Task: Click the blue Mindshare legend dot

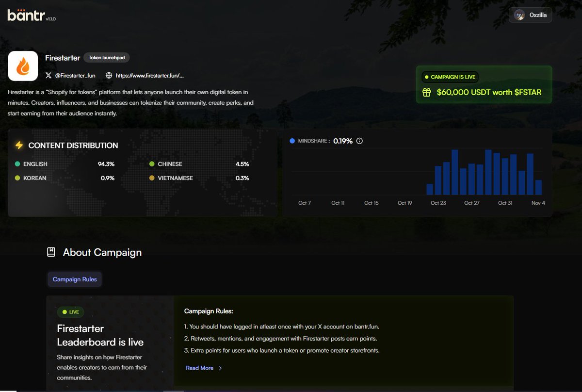Action: (x=292, y=141)
